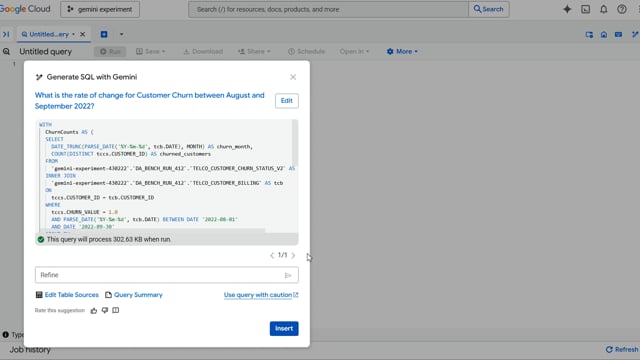
Task: Refresh the job history
Action: point(622,349)
